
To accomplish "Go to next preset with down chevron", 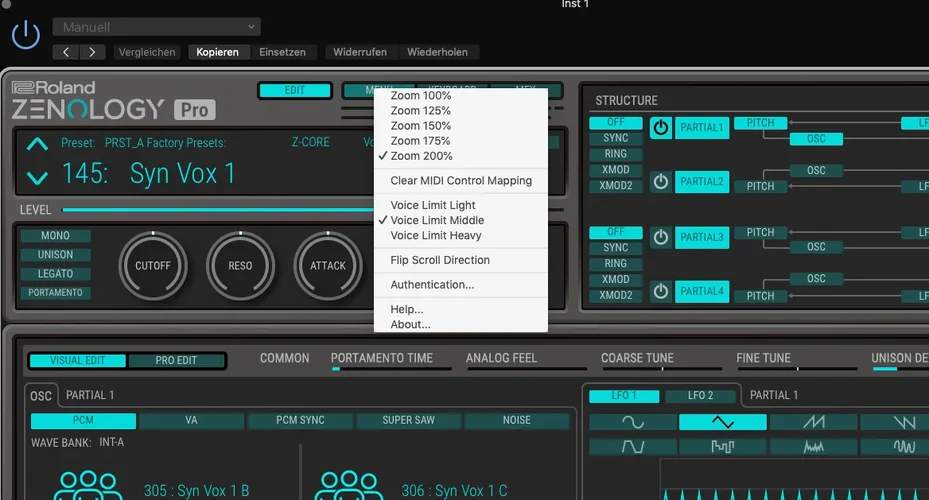I will 37,178.
